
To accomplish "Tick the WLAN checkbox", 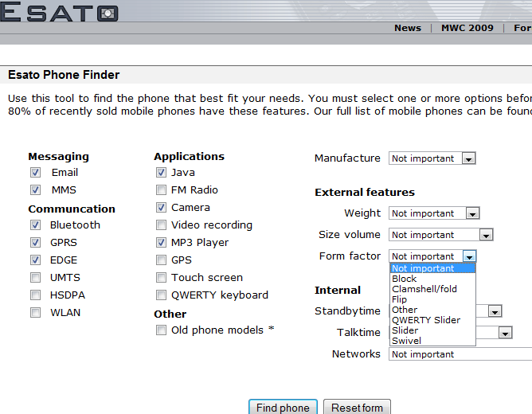I will pyautogui.click(x=35, y=313).
